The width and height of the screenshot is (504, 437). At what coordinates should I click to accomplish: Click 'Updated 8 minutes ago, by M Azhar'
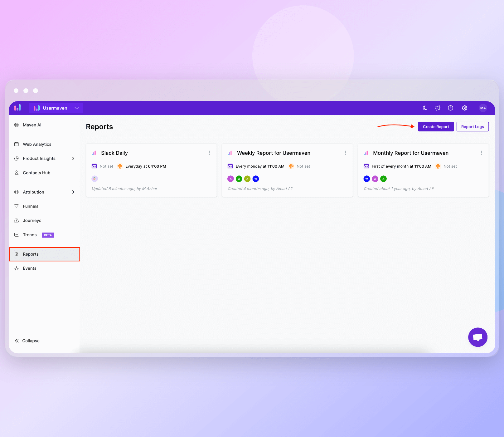point(124,189)
